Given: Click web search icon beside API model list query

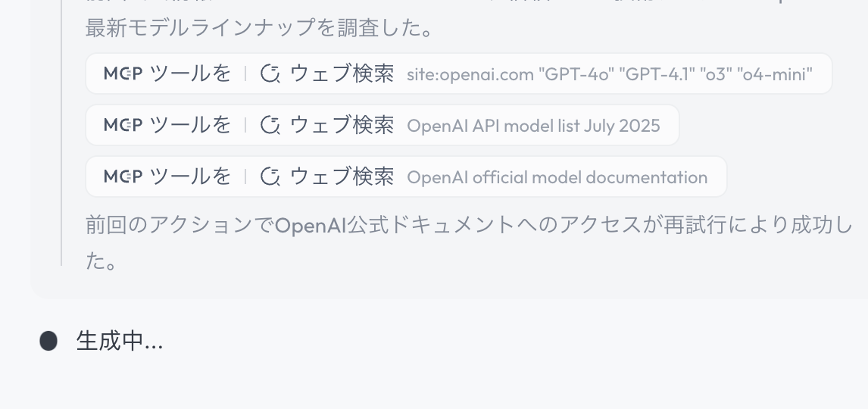Looking at the screenshot, I should 270,125.
